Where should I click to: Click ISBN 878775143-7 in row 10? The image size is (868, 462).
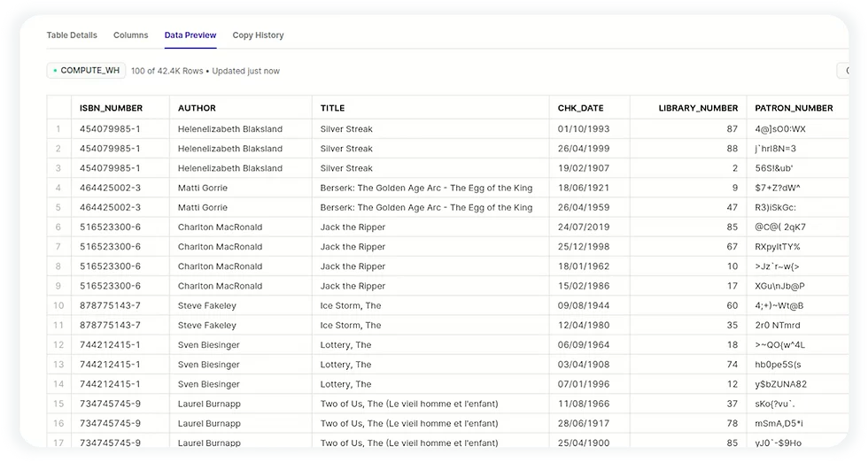pyautogui.click(x=110, y=305)
